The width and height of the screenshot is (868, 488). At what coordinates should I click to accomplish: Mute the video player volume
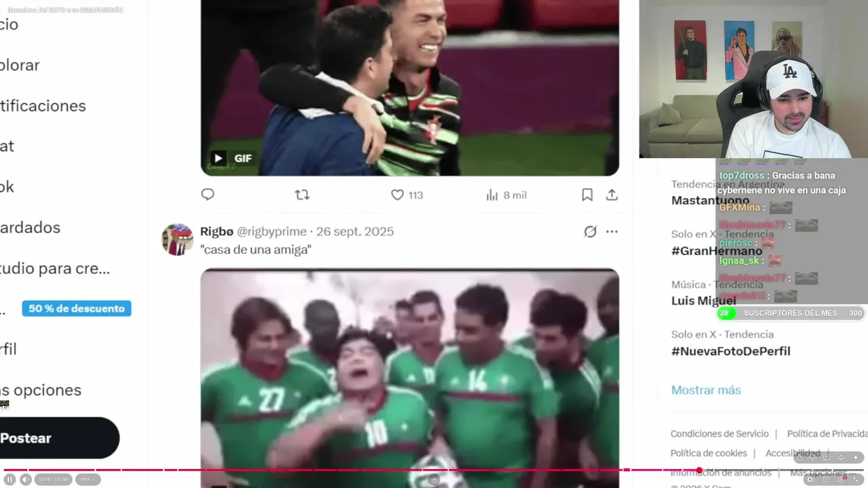click(x=25, y=479)
